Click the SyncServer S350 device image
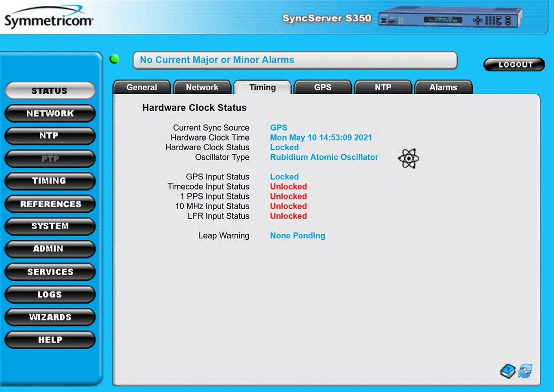Image resolution: width=554 pixels, height=392 pixels. (x=449, y=19)
